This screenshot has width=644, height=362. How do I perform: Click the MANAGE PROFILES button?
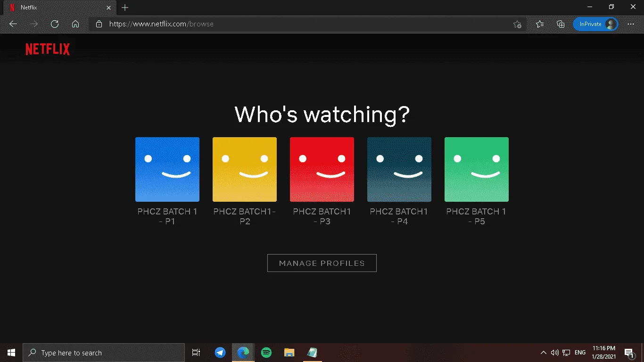322,263
